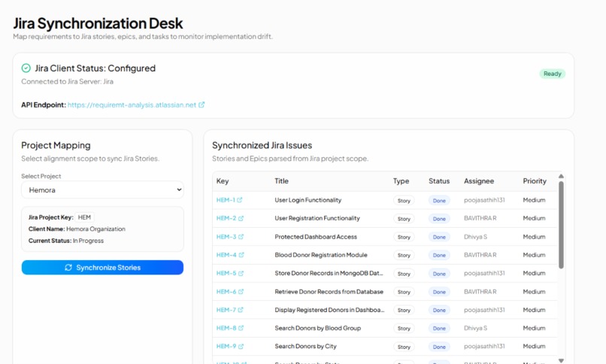
Task: Select the Search Donors by City title
Action: click(x=305, y=346)
